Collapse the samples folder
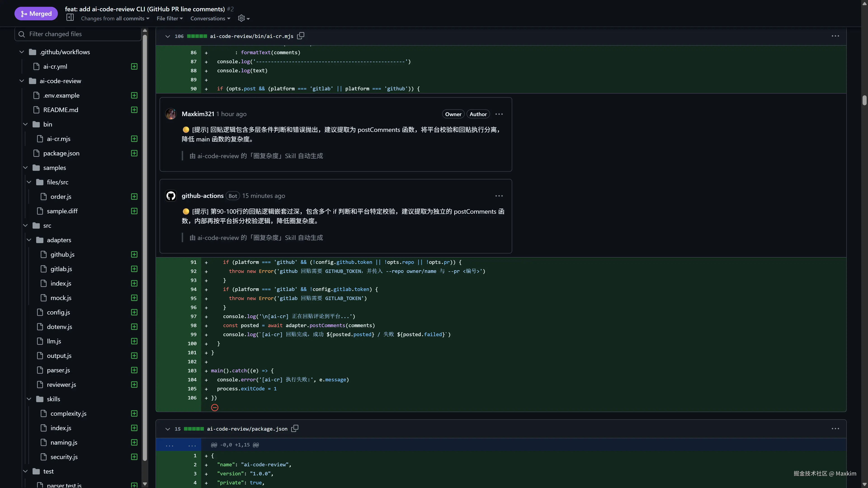 [x=25, y=168]
